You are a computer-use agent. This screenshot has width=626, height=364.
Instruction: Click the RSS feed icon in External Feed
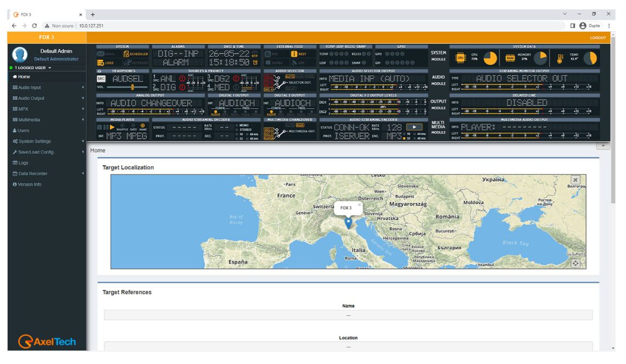pyautogui.click(x=268, y=54)
